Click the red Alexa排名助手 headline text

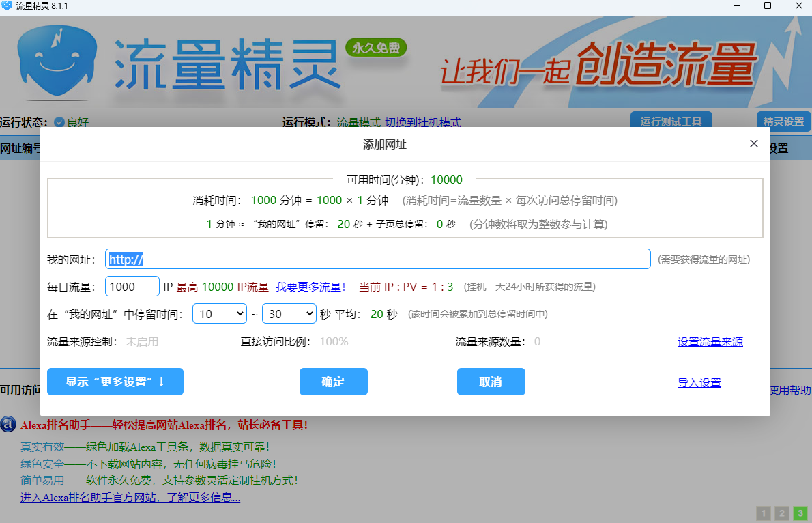164,425
